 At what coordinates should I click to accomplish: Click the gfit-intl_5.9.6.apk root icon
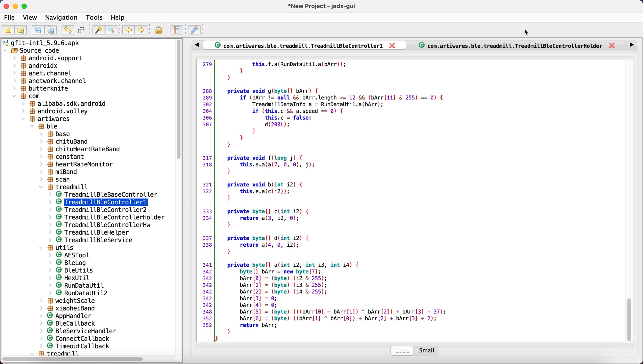tap(5, 43)
